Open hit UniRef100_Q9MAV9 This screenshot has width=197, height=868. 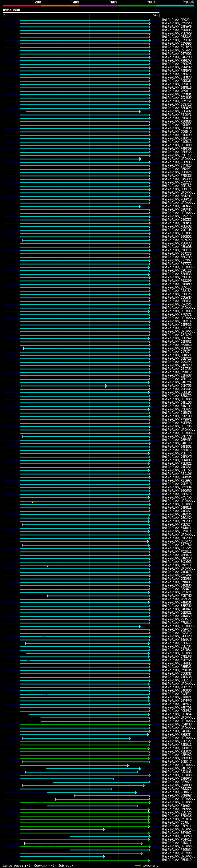(x=177, y=26)
